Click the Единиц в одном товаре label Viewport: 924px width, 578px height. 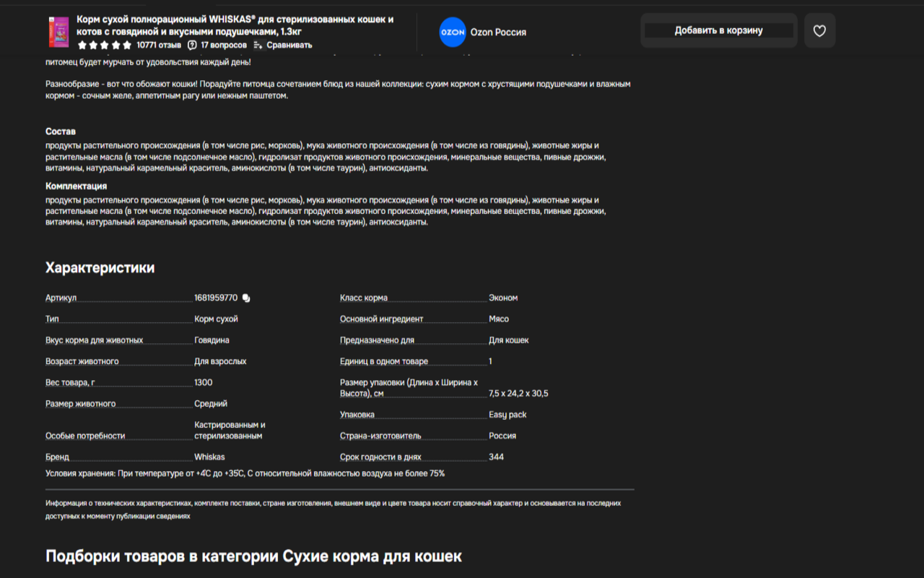pos(384,361)
